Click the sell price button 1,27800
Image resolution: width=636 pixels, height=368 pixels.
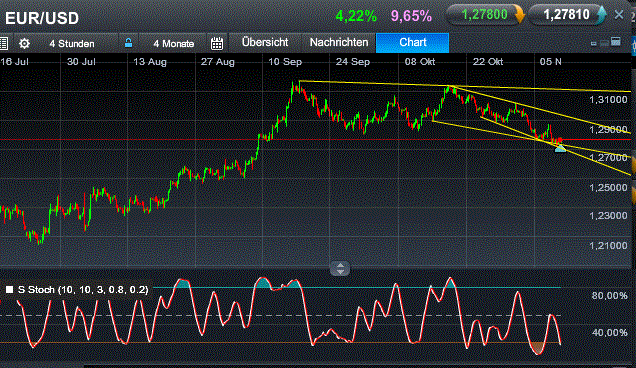pos(485,15)
